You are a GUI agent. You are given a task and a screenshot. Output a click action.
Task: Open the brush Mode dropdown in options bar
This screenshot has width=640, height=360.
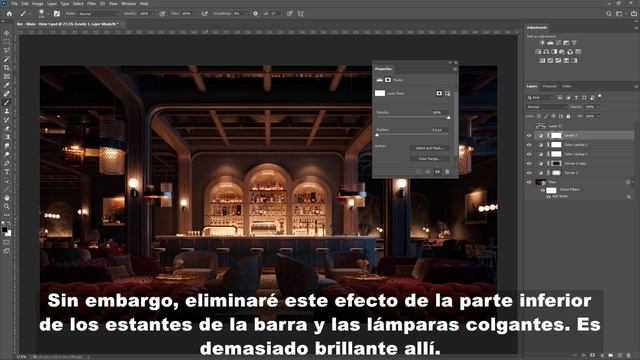click(x=98, y=13)
